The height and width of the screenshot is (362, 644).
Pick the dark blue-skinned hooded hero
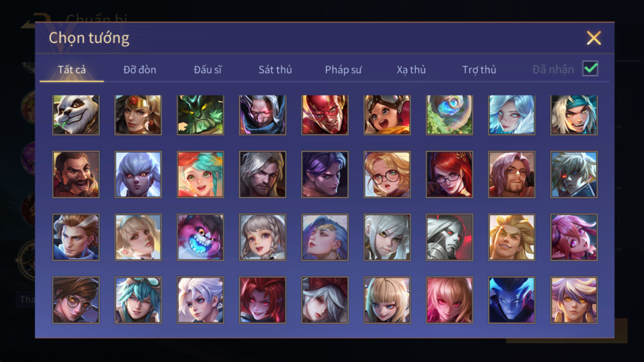[511, 300]
